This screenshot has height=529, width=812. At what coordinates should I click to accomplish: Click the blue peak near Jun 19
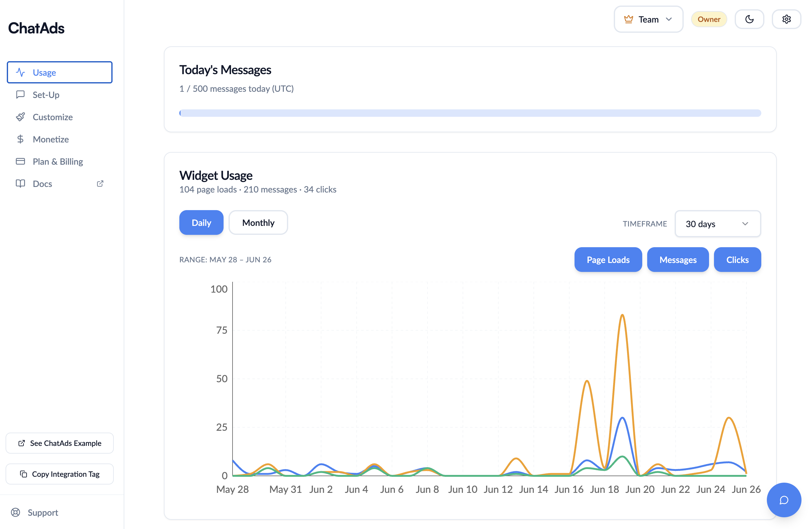tap(622, 418)
